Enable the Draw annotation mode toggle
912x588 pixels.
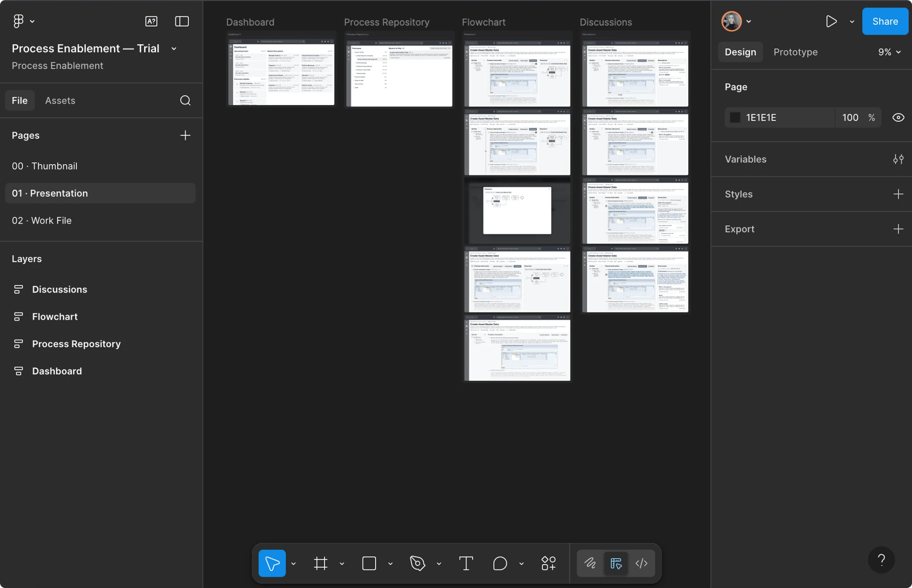coord(591,563)
